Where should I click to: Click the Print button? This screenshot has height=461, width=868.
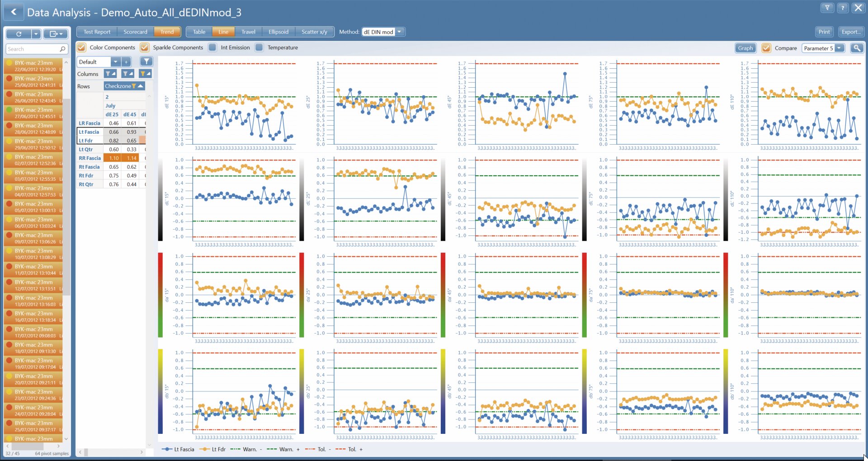coord(824,32)
